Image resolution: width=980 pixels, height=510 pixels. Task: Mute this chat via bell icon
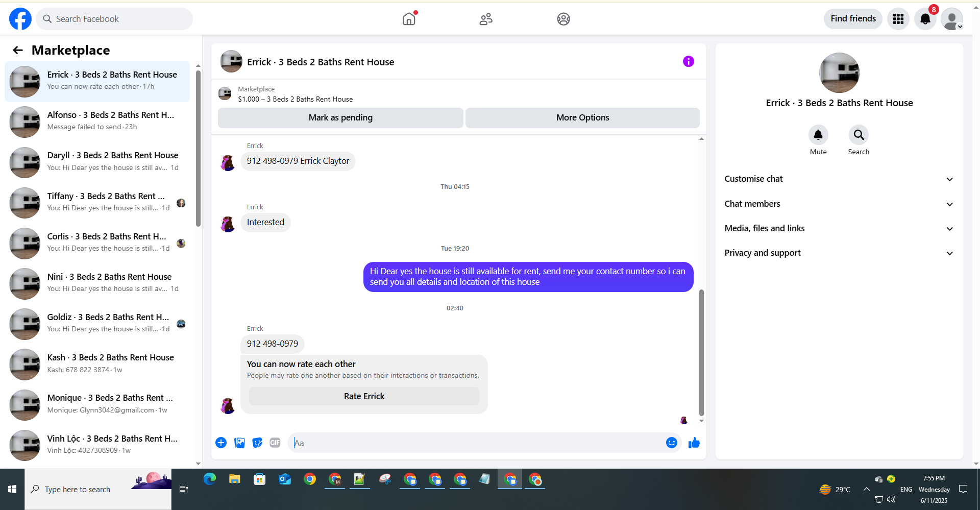[818, 135]
